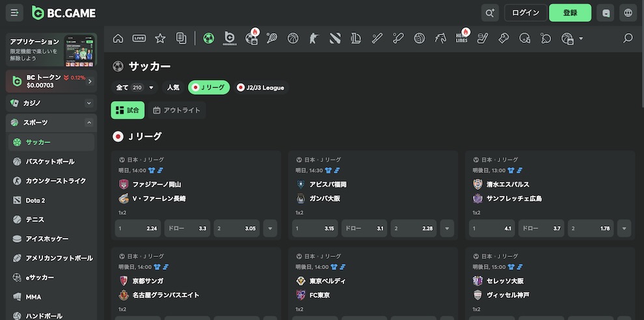Select the baseball bat icon

377,38
